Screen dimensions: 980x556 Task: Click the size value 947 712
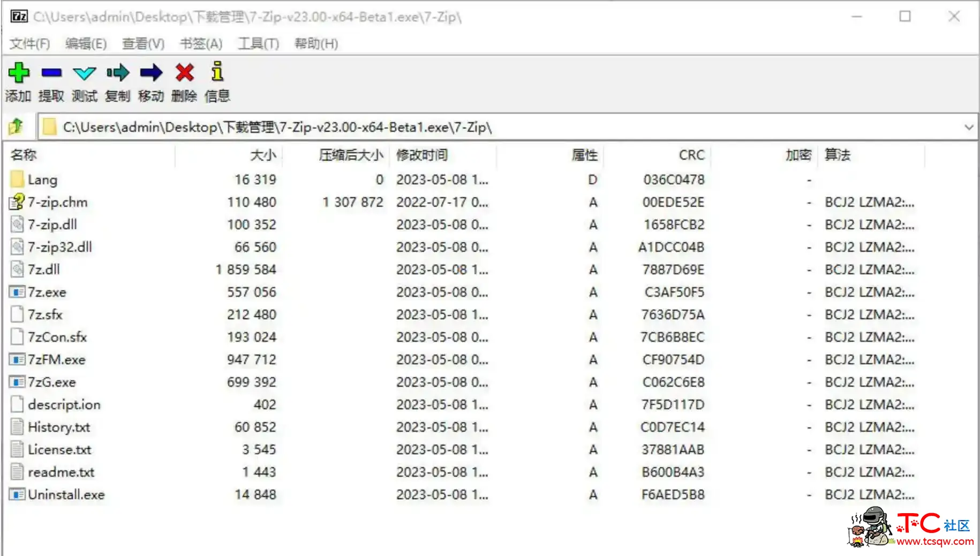pos(252,359)
